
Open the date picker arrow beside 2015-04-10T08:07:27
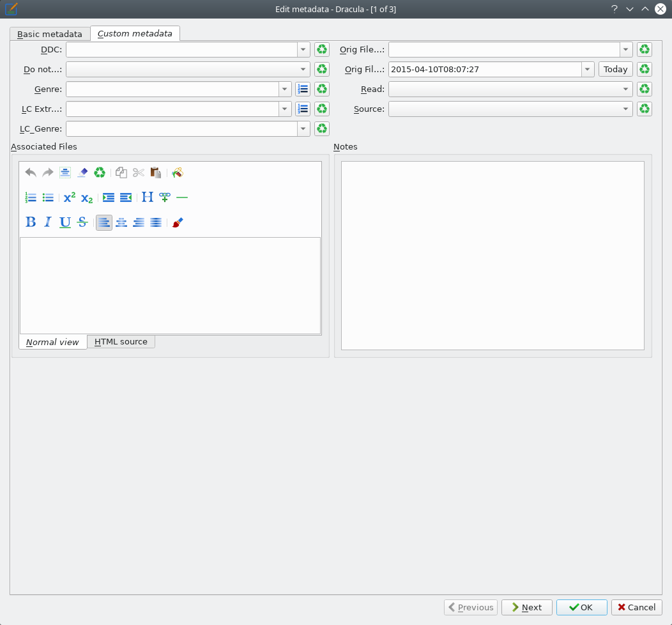[588, 69]
